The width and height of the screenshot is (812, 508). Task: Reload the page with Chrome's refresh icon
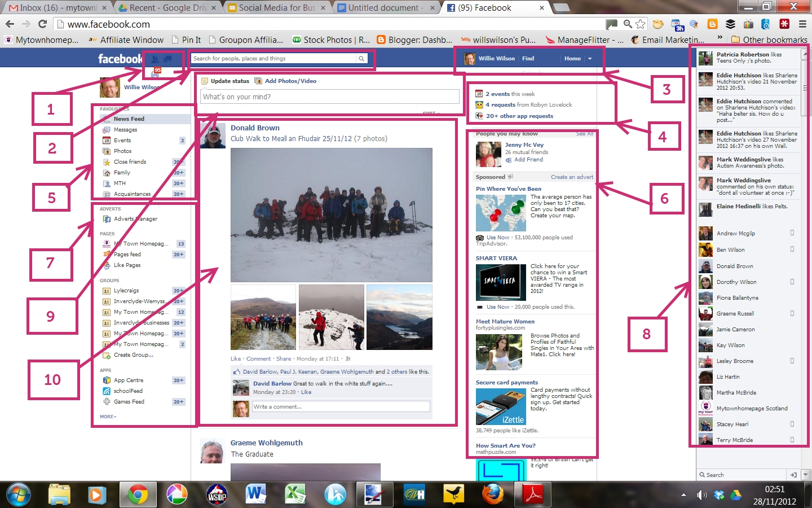coord(42,24)
